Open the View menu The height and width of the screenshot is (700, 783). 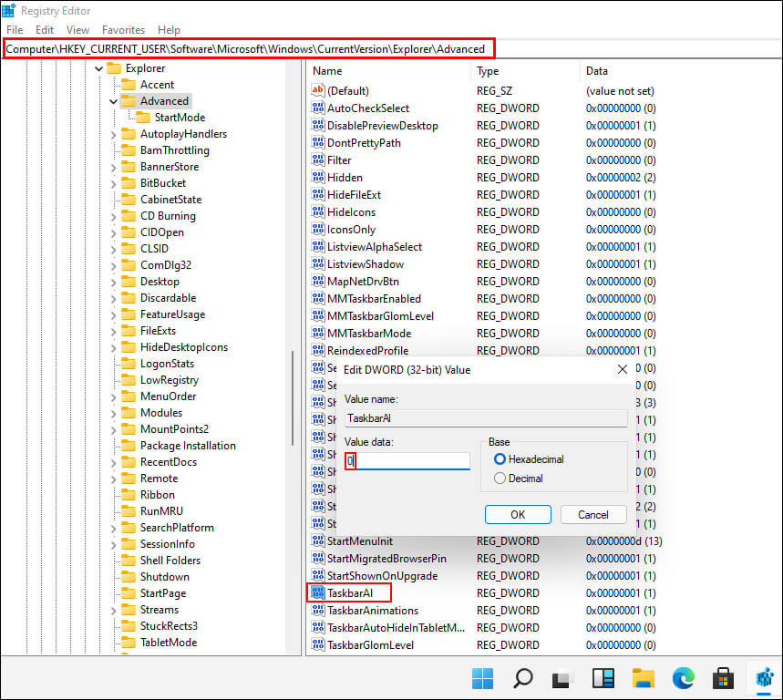(x=77, y=30)
